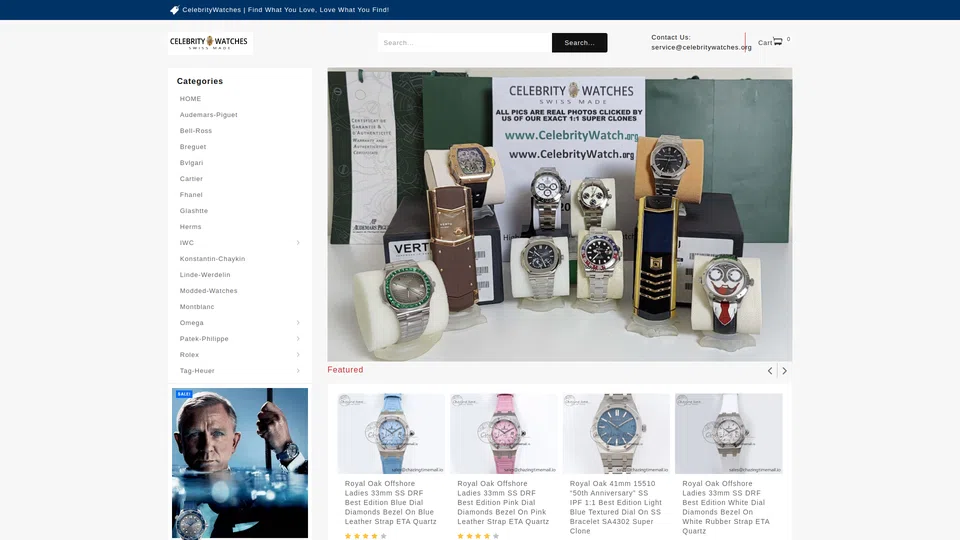Open the HOME category
Image resolution: width=960 pixels, height=540 pixels.
pyautogui.click(x=190, y=99)
